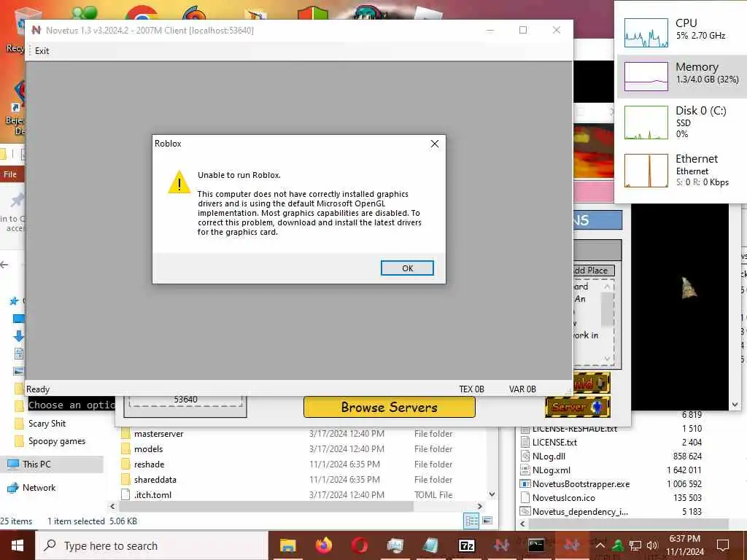
Task: Click the 7-Zip horizontal scrollbar left arrow
Action: [x=523, y=524]
